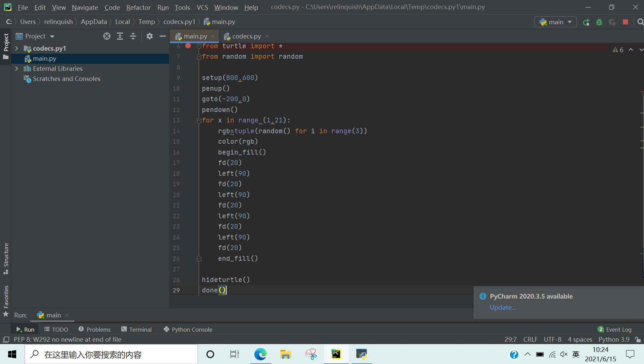Launch Microsoft Edge from taskbar
This screenshot has height=364, width=644.
[260, 354]
